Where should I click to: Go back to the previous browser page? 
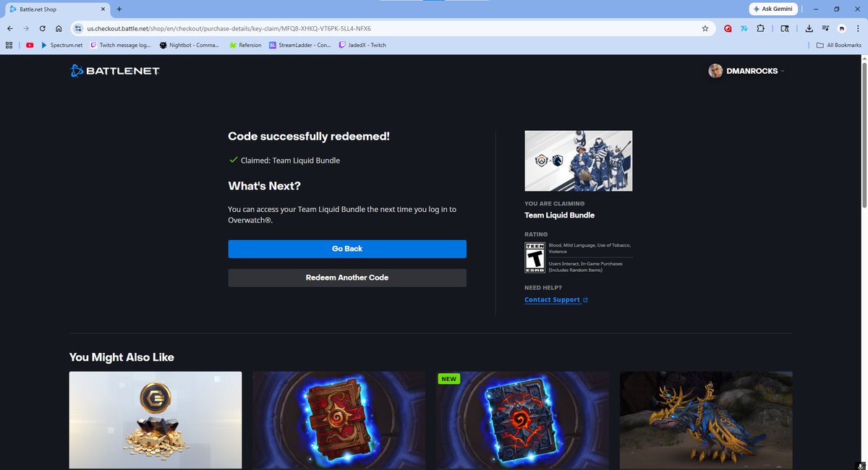pyautogui.click(x=10, y=28)
